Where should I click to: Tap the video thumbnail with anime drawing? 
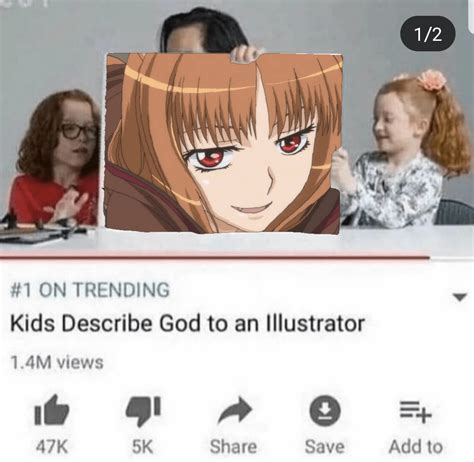237,128
